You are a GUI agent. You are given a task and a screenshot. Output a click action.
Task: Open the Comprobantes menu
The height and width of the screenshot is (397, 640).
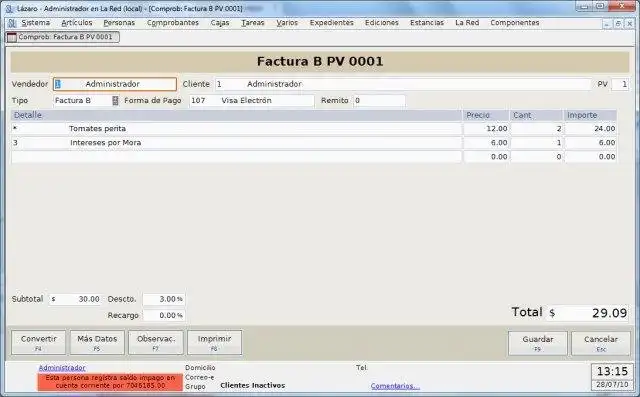(173, 23)
